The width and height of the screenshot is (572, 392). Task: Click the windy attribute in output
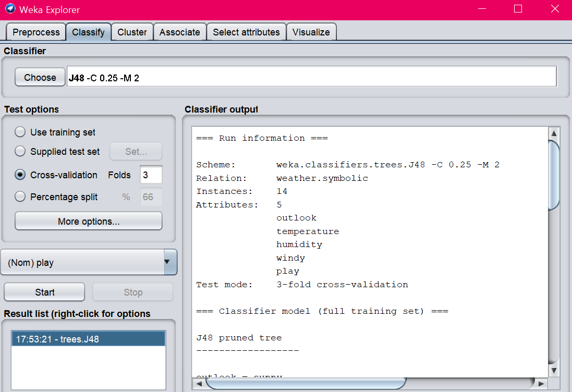290,258
